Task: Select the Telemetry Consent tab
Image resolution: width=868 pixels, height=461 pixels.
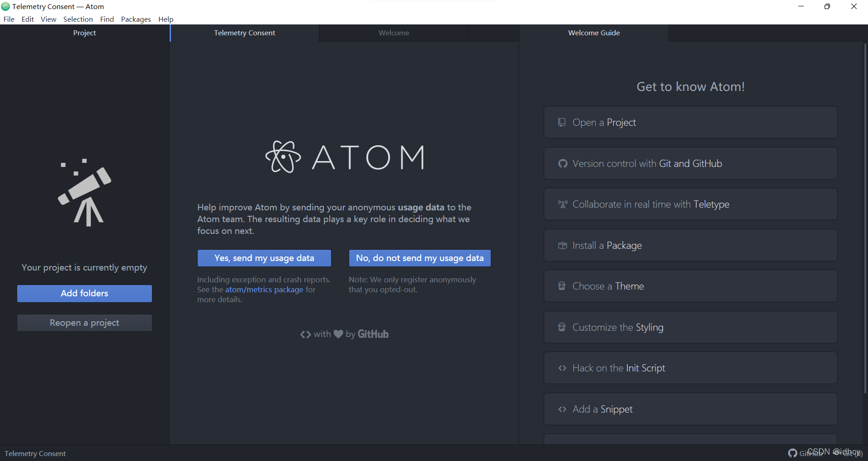Action: point(244,33)
